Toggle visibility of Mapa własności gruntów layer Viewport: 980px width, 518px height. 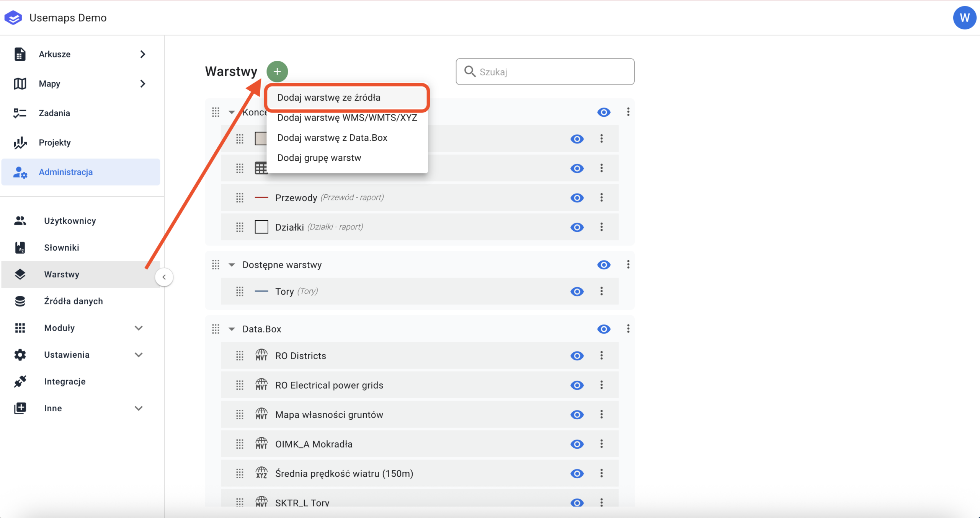(x=577, y=415)
